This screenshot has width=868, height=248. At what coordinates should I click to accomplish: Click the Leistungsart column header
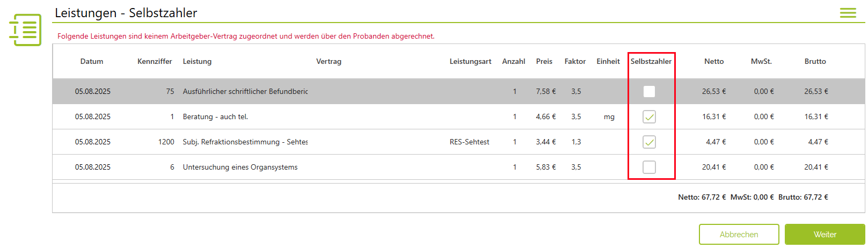pyautogui.click(x=470, y=62)
